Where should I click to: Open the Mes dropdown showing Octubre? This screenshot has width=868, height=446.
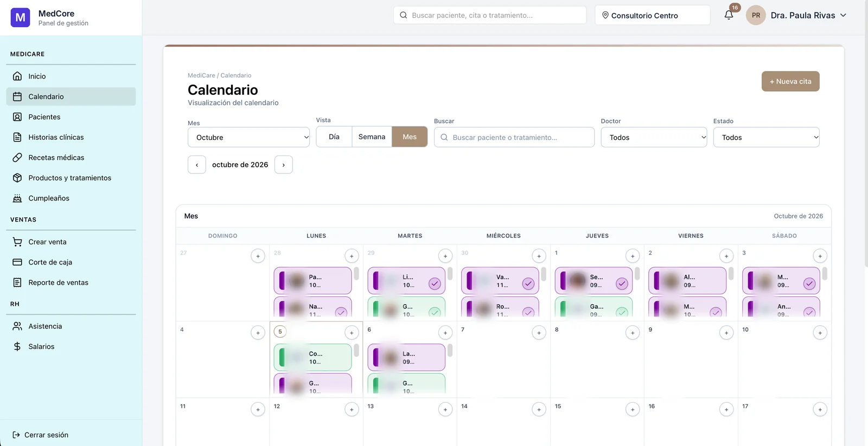click(249, 137)
